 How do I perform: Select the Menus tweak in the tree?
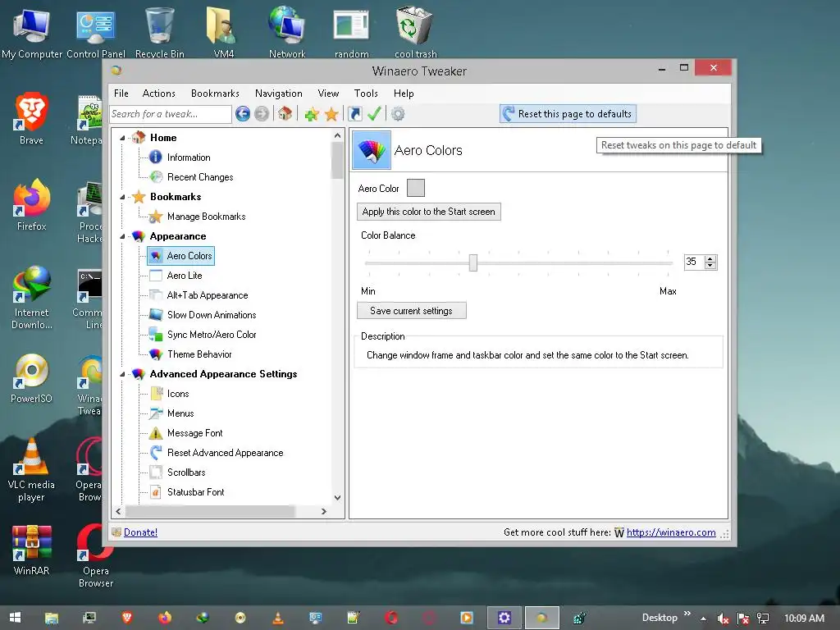(180, 413)
